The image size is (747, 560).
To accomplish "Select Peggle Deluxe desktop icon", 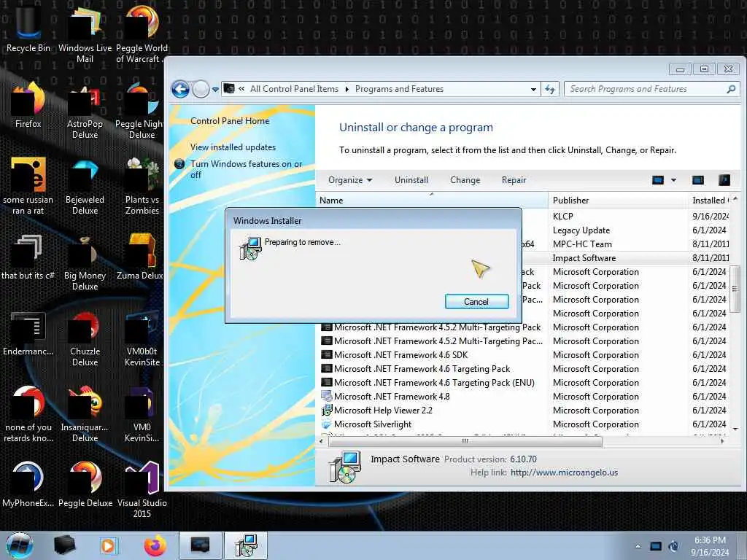I will pos(85,484).
